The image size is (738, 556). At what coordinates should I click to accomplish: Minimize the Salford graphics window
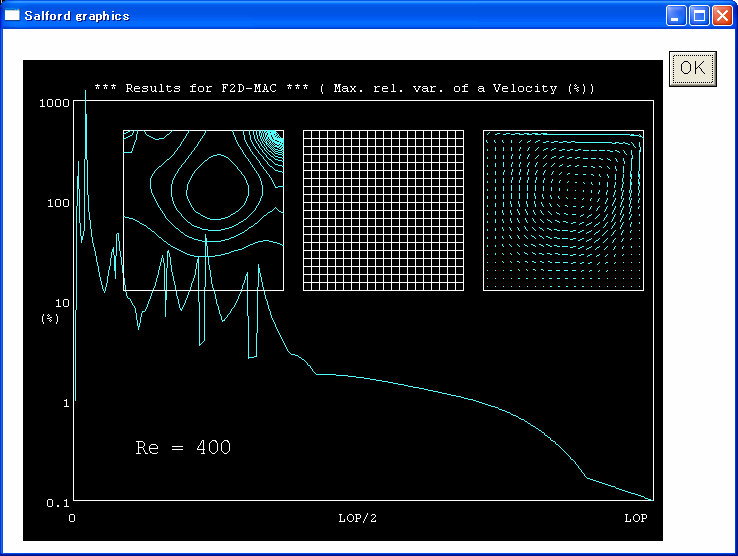(x=675, y=16)
